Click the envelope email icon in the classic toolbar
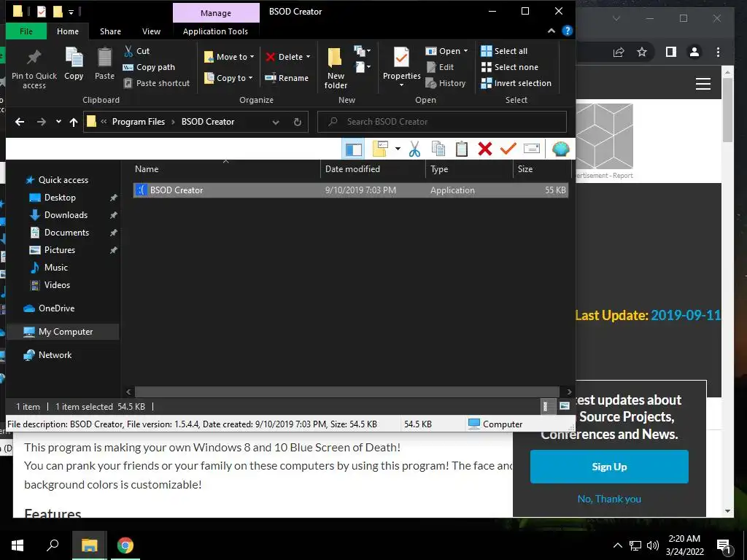The width and height of the screenshot is (747, 560). pyautogui.click(x=531, y=149)
